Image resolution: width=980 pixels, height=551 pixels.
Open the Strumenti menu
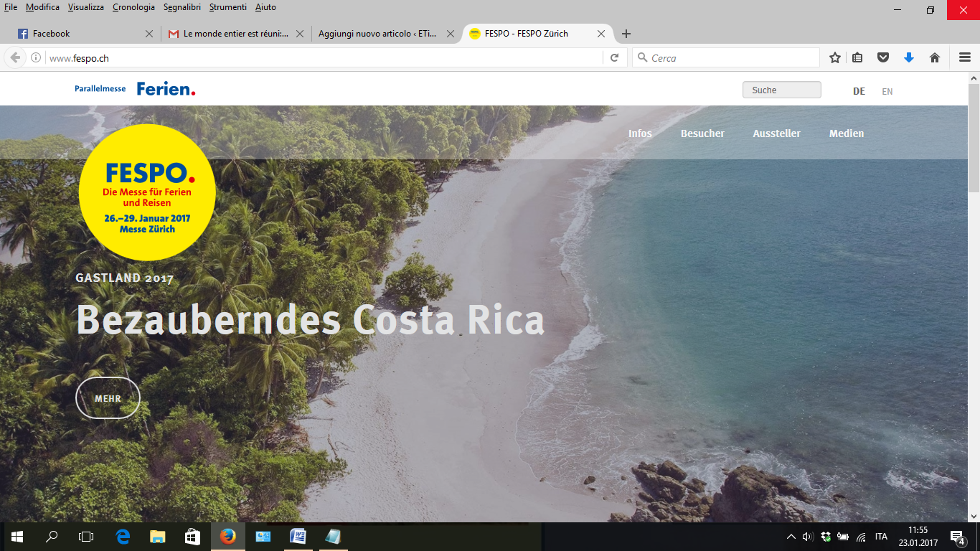point(228,7)
